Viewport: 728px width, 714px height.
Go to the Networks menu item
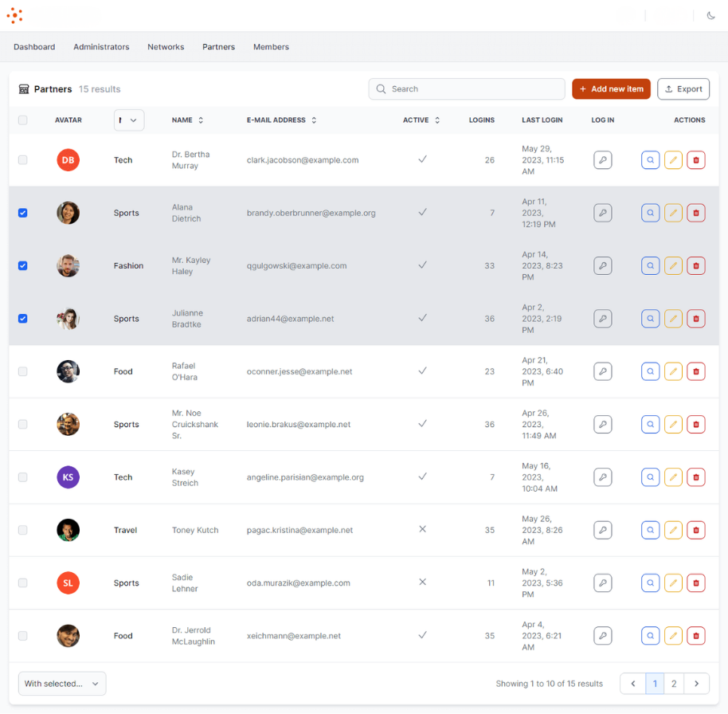[x=166, y=47]
